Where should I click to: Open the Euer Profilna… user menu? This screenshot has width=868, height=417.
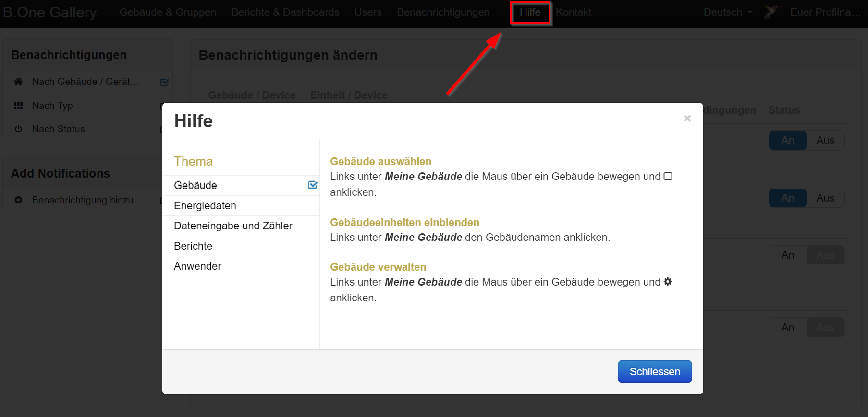pyautogui.click(x=826, y=12)
